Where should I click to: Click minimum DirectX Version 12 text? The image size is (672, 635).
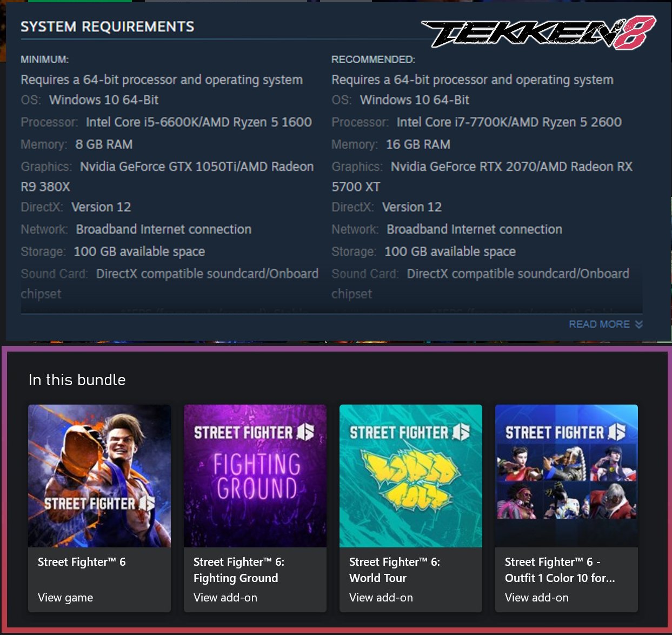point(101,207)
